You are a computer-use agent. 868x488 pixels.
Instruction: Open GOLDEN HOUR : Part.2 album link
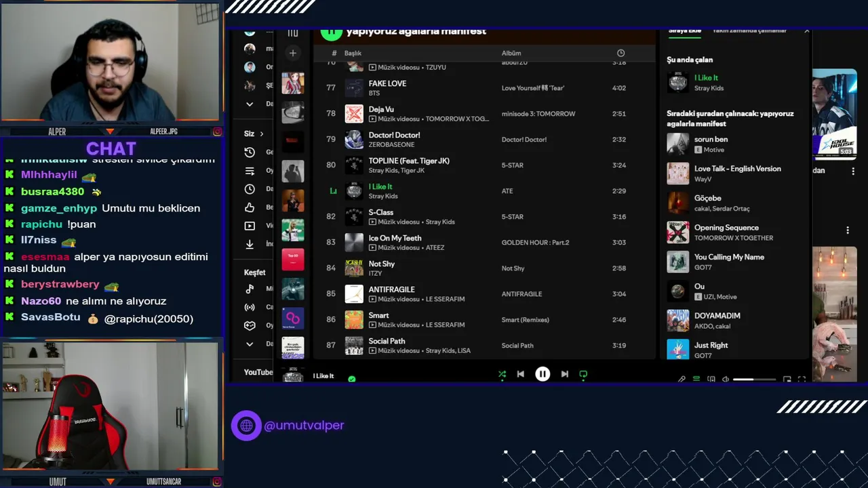(x=535, y=243)
